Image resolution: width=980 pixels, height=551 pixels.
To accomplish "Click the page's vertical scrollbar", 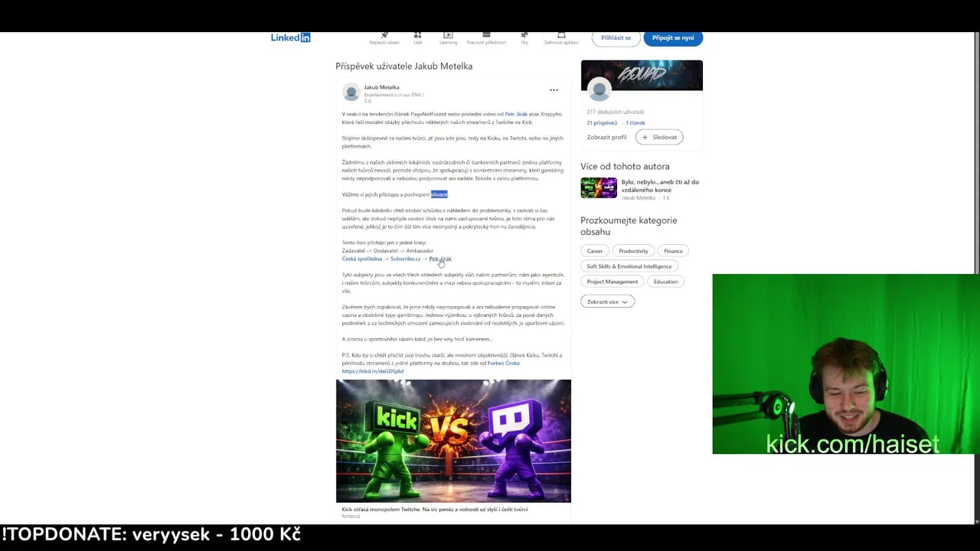I will [x=976, y=279].
